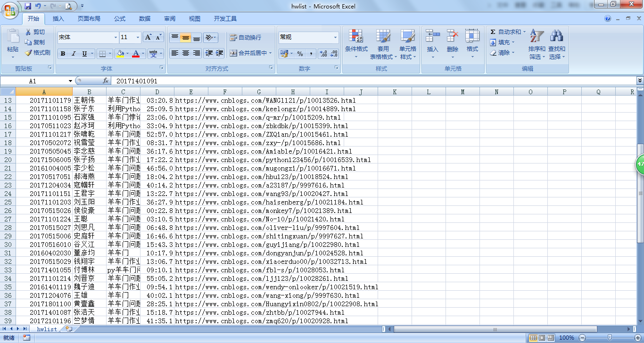Align text right in cells
The width and height of the screenshot is (644, 343).
click(197, 53)
